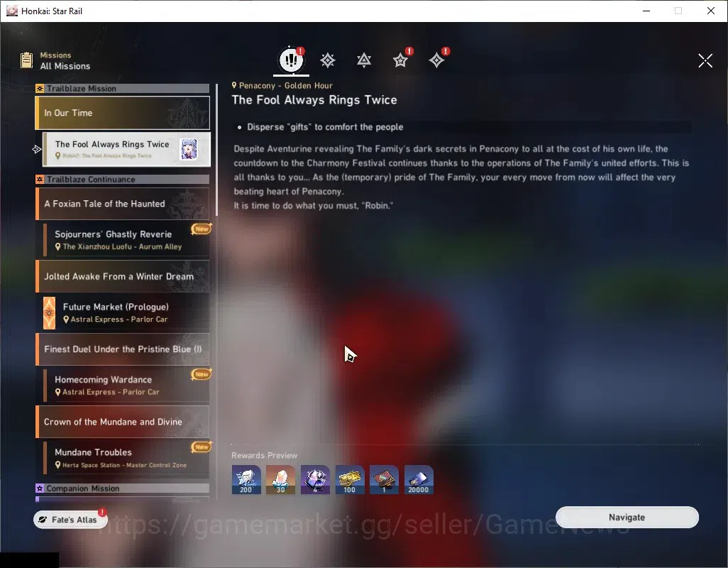Open Finest Duel Under the Pristine Blue
This screenshot has width=728, height=568.
point(123,349)
